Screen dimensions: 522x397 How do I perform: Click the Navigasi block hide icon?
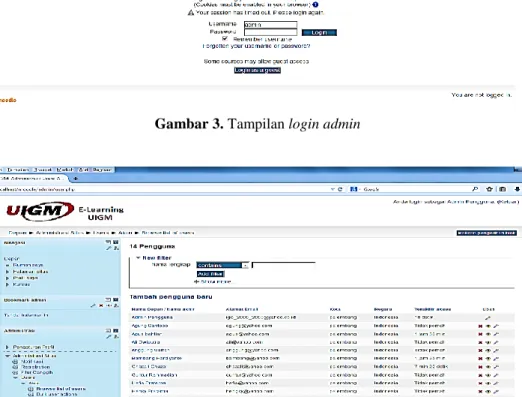pyautogui.click(x=108, y=242)
